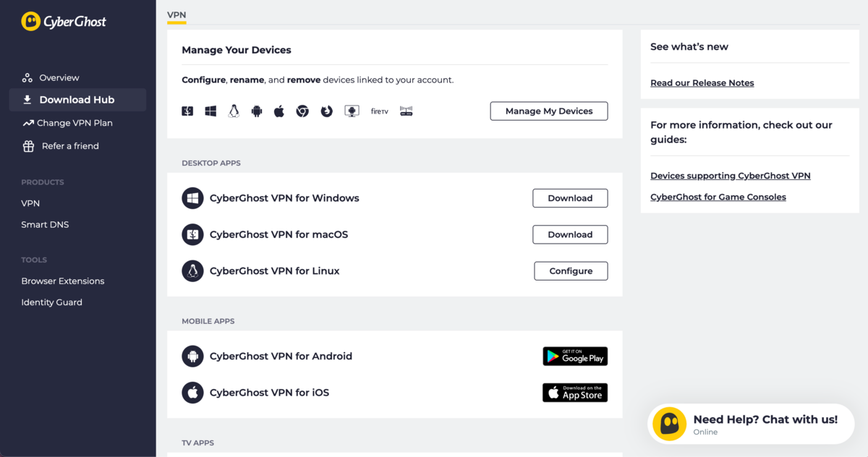Click the router icon in device list
The height and width of the screenshot is (457, 868).
pos(407,111)
